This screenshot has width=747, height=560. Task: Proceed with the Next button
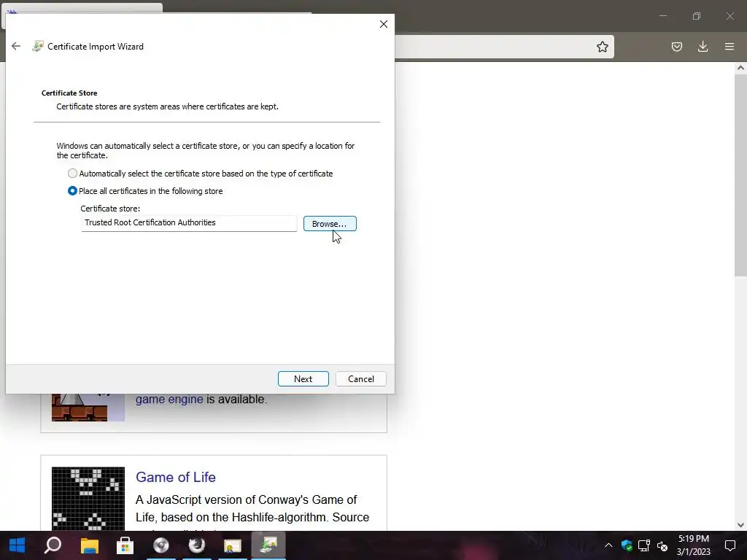pos(303,379)
